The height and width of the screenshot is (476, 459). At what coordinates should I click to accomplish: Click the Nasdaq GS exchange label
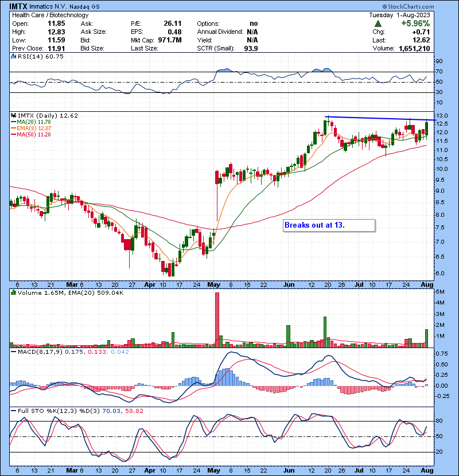84,7
